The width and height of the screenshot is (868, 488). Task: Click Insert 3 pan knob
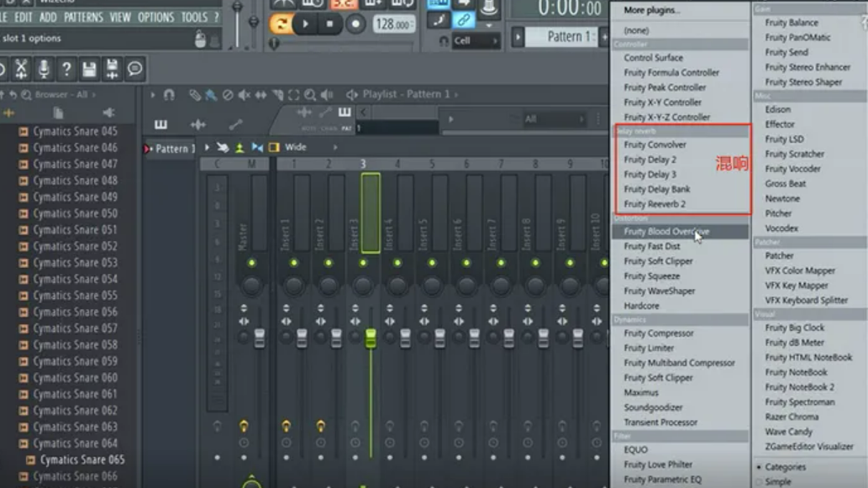tap(363, 286)
